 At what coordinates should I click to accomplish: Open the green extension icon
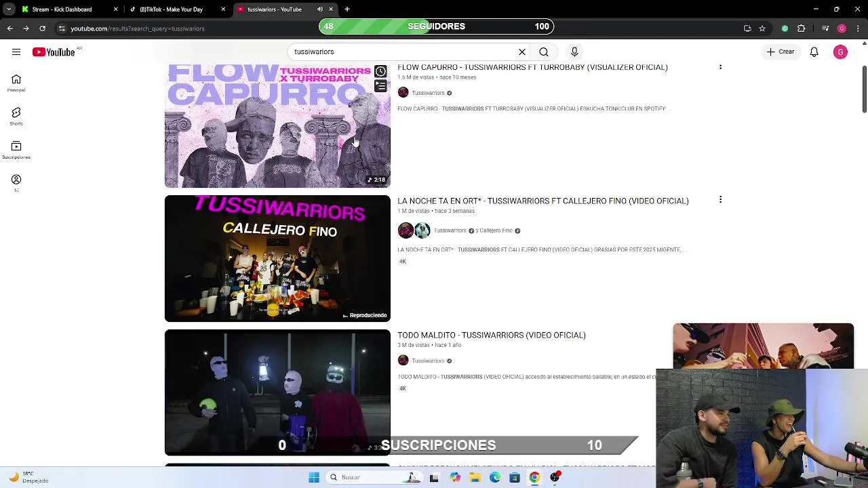785,28
